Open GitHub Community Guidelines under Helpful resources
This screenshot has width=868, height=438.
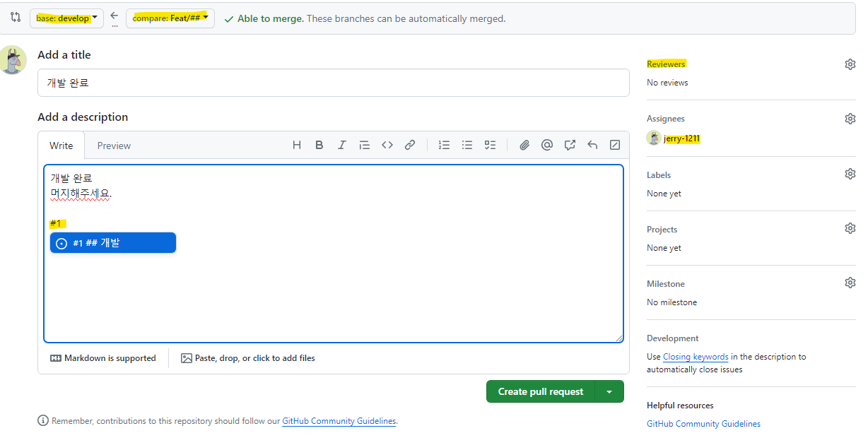(703, 424)
